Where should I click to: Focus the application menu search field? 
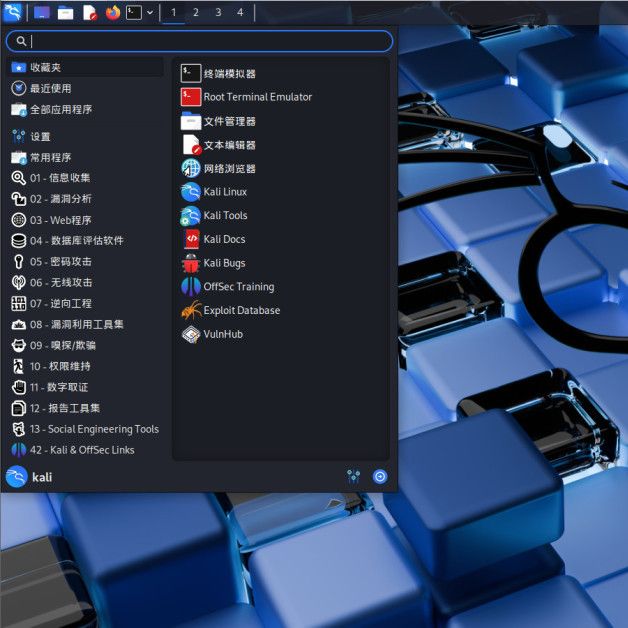tap(199, 41)
